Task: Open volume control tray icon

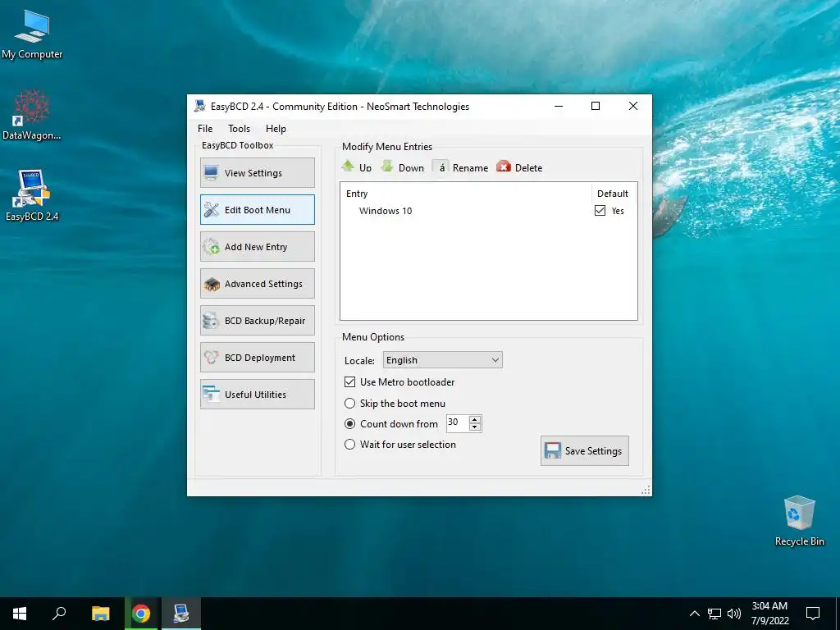Action: coord(734,614)
